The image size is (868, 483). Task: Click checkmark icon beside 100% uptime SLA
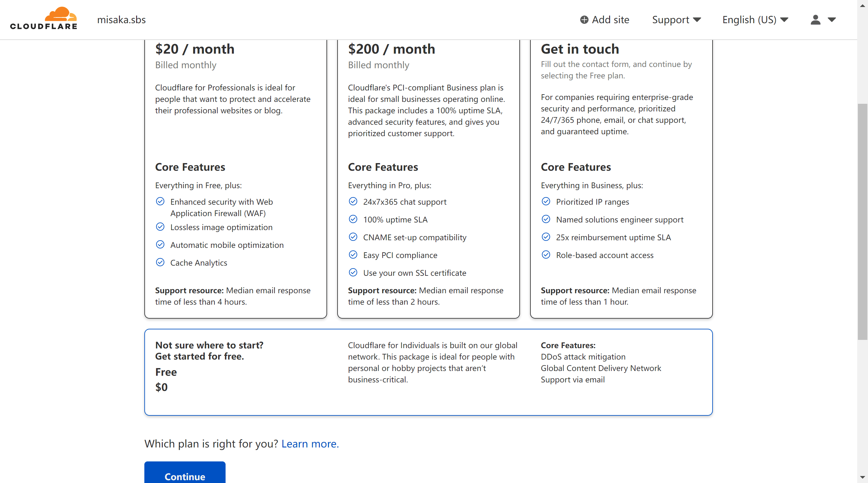click(353, 219)
